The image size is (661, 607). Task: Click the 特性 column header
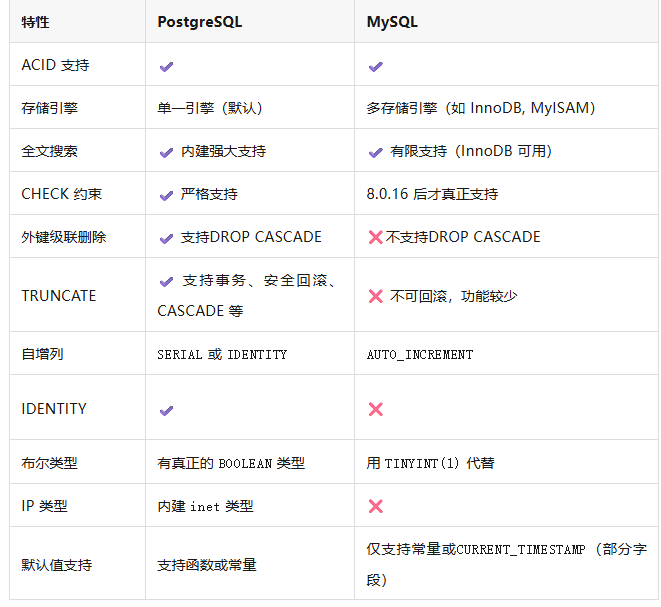(35, 22)
